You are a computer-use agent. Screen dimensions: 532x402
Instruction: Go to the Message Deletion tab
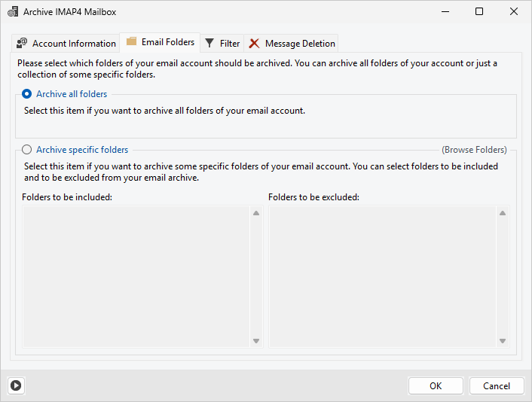pos(299,44)
